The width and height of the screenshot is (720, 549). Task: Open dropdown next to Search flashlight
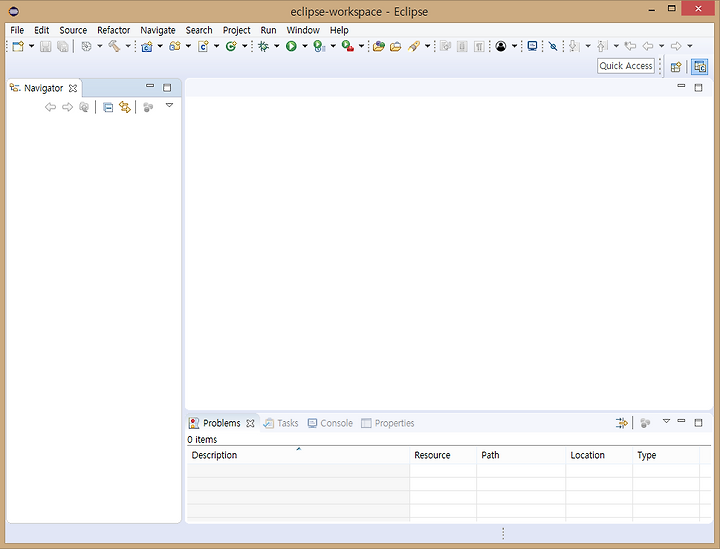click(427, 46)
